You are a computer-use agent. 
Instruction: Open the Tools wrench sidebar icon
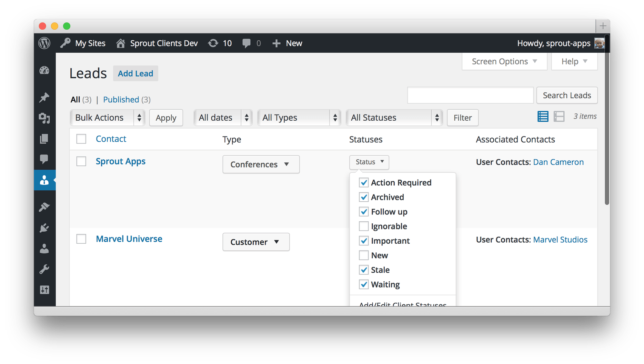point(44,269)
